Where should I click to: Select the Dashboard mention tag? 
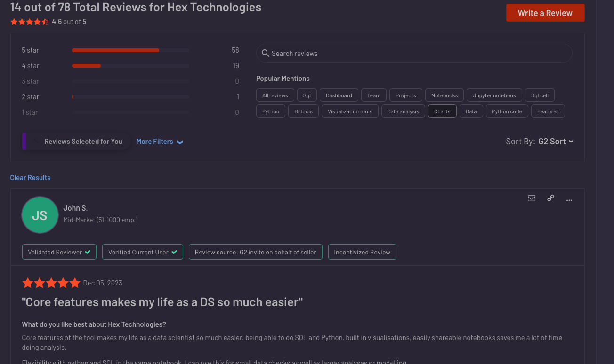coord(339,95)
